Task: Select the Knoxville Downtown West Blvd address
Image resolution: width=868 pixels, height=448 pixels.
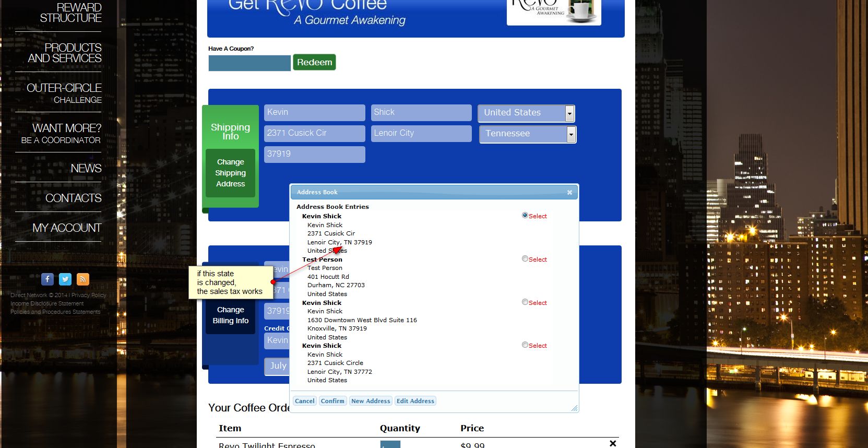Action: click(x=525, y=302)
